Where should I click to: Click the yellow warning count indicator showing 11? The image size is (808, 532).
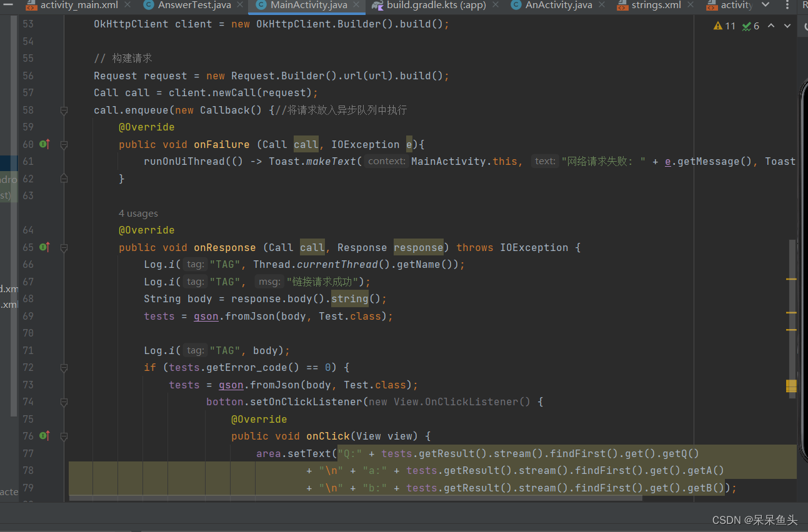725,26
